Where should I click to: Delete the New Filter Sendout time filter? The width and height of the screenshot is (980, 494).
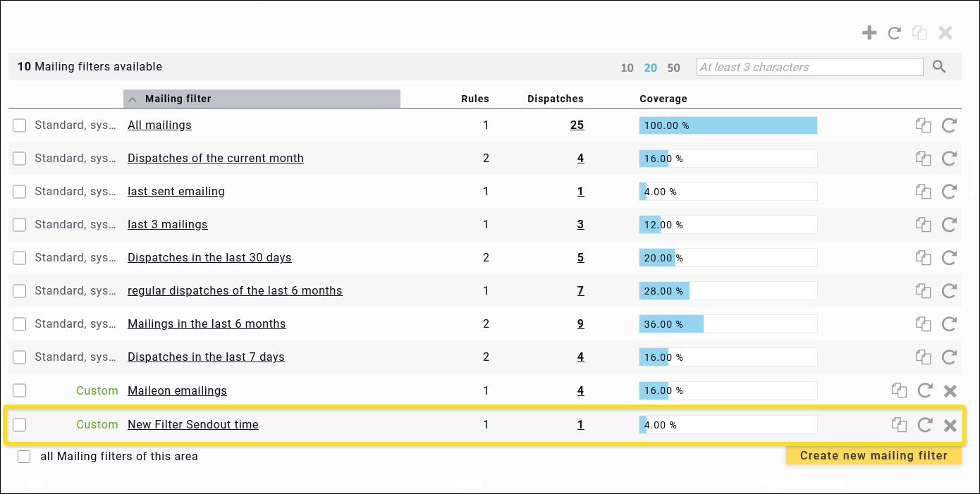pos(950,424)
